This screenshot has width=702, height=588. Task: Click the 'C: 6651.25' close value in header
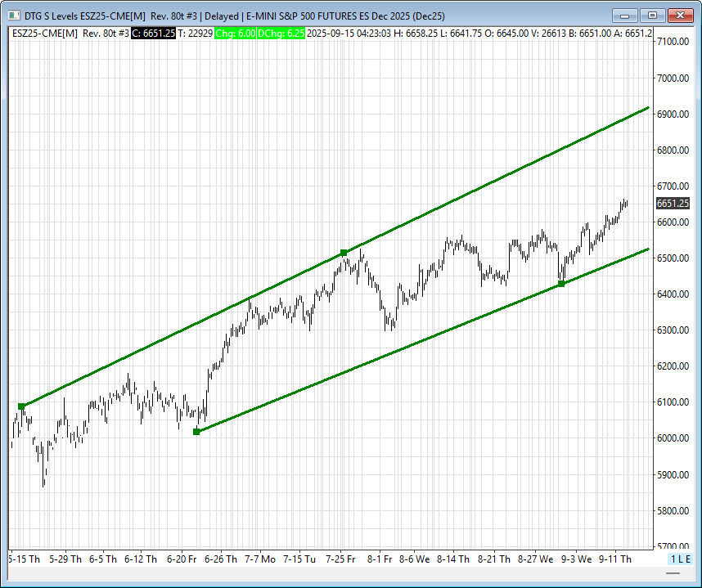point(153,33)
